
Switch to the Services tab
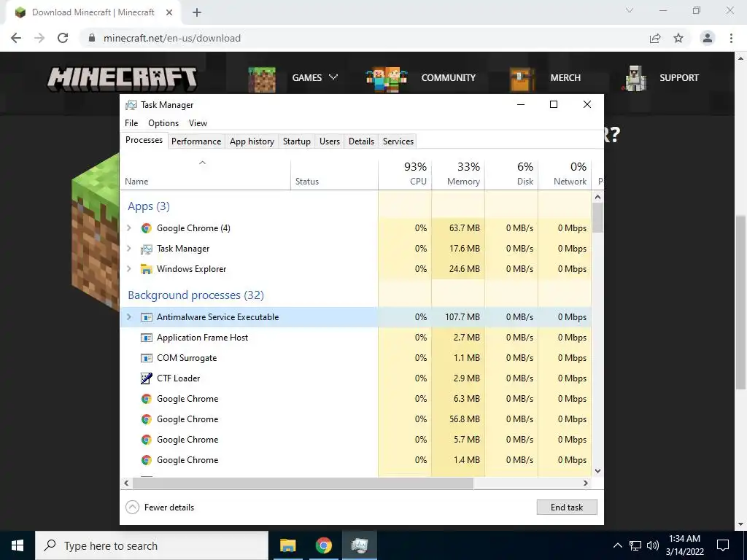[398, 141]
